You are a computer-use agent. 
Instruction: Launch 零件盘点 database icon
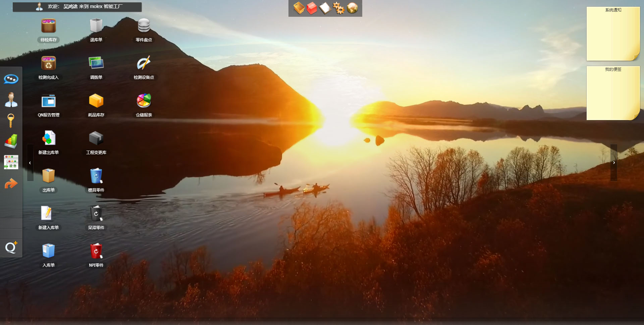click(144, 26)
